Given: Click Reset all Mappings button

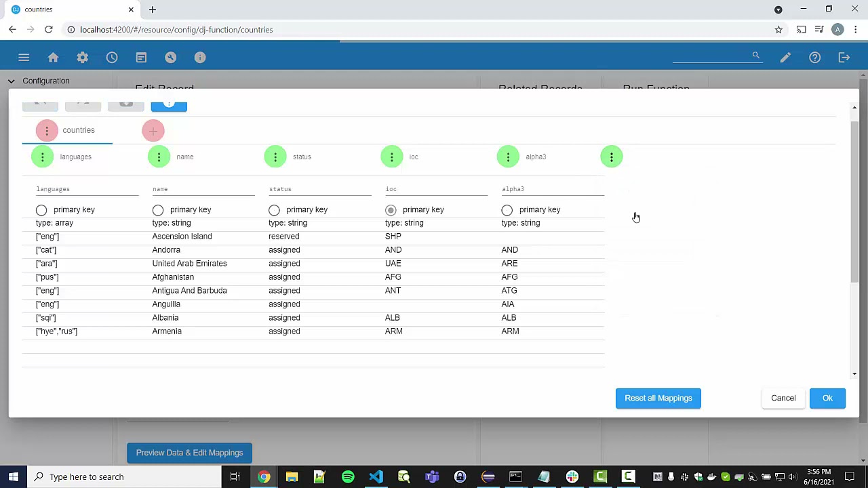Looking at the screenshot, I should coord(658,398).
